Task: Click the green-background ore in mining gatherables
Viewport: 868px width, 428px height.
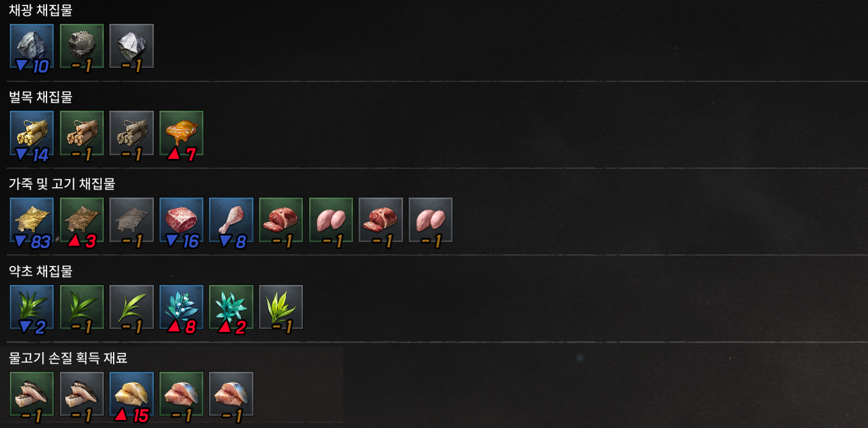Action: pos(82,46)
